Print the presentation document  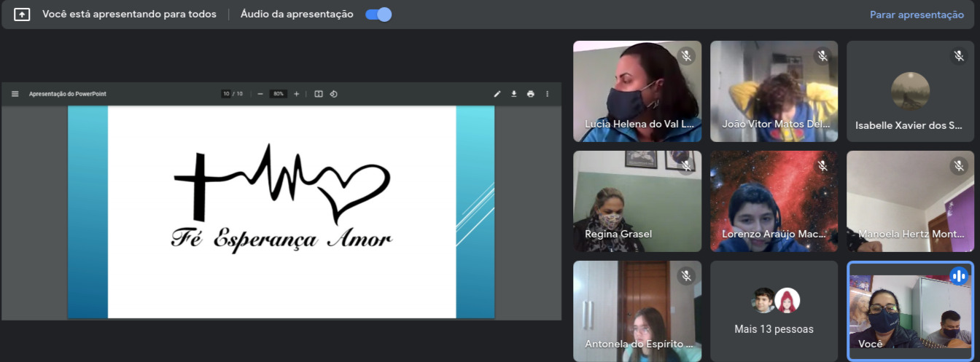(x=531, y=94)
